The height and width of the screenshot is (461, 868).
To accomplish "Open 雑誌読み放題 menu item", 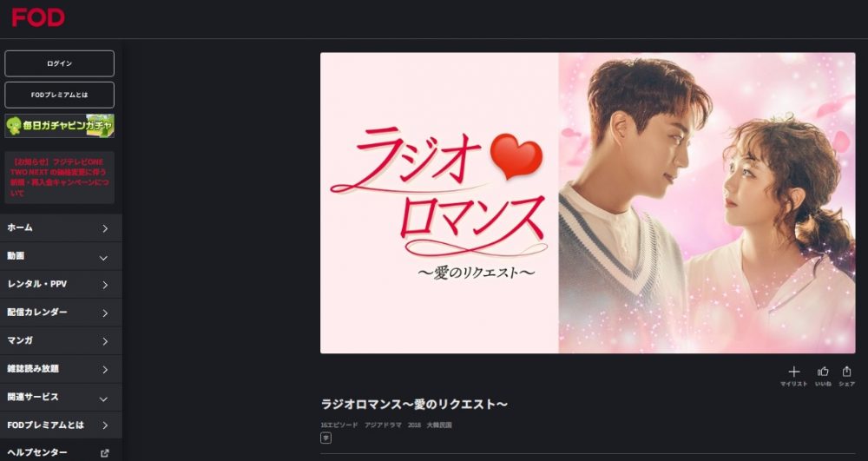I will coord(61,369).
